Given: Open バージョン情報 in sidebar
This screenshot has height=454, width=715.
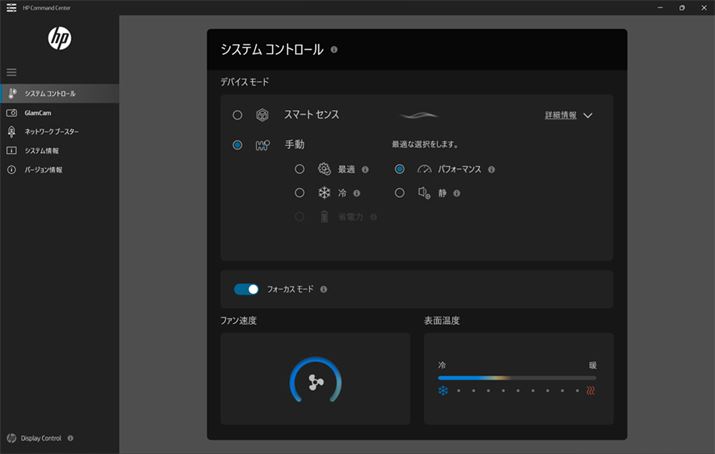Looking at the screenshot, I should pyautogui.click(x=60, y=170).
